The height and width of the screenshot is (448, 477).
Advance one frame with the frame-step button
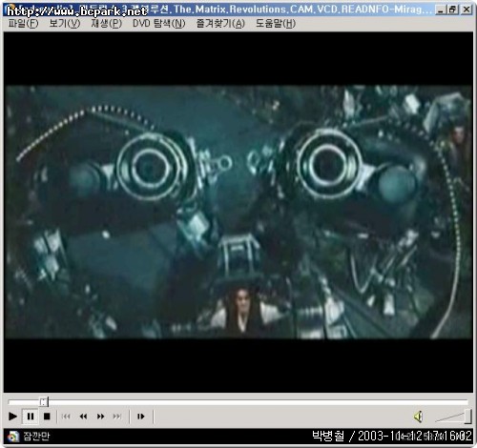141,417
